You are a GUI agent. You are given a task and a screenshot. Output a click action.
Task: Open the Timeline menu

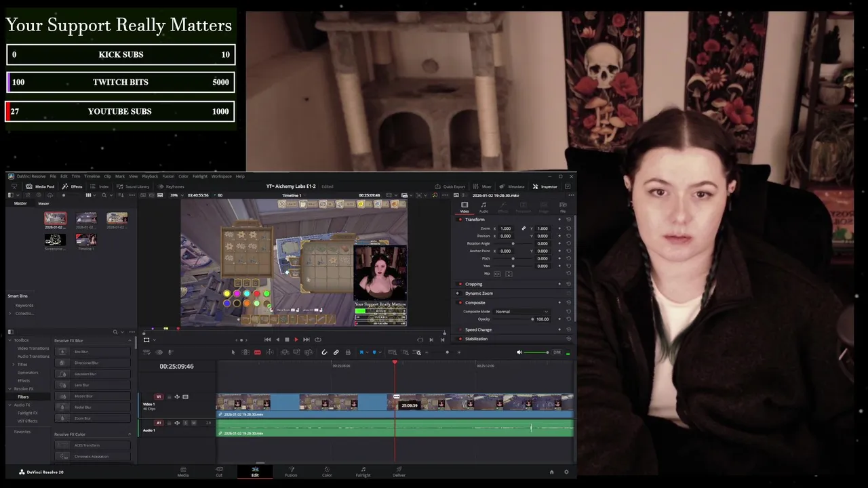(92, 176)
